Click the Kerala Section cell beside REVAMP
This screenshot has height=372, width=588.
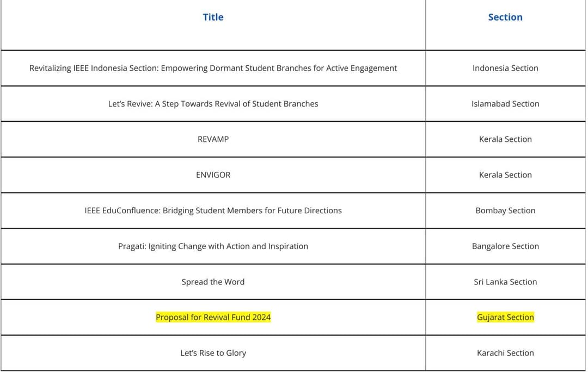click(505, 139)
